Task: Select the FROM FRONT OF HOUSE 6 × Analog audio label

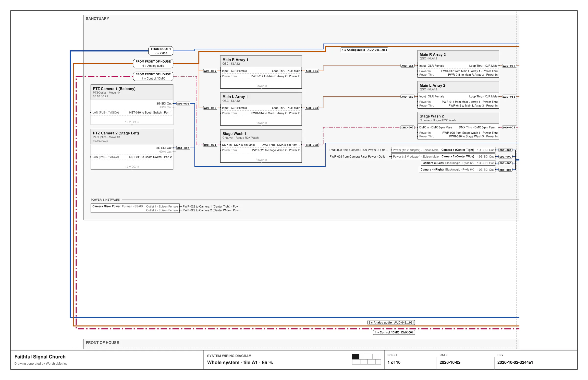Action: pyautogui.click(x=153, y=64)
